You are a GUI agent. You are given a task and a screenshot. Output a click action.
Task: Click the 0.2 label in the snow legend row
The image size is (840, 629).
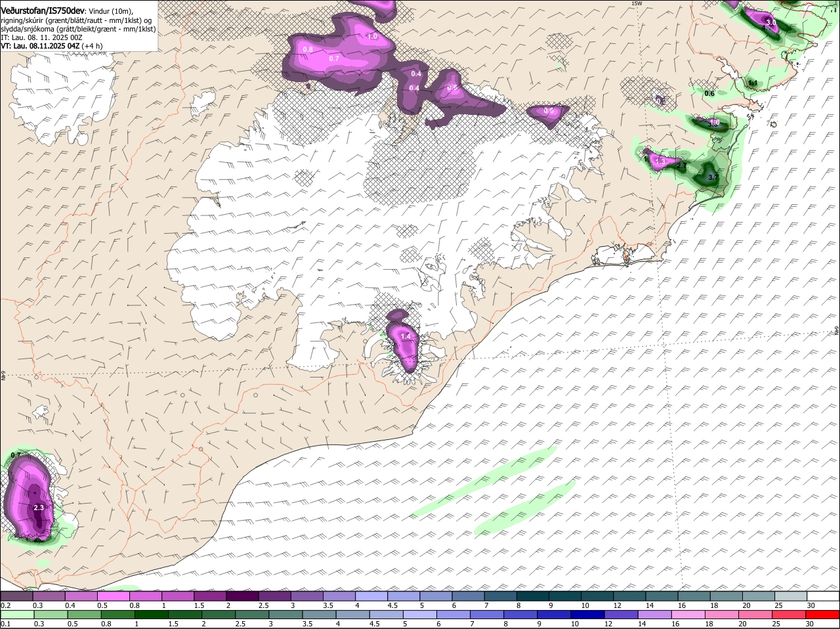point(5,605)
